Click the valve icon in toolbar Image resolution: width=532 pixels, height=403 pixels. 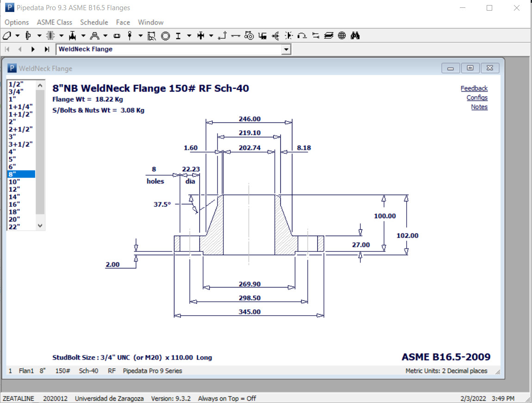tap(73, 36)
